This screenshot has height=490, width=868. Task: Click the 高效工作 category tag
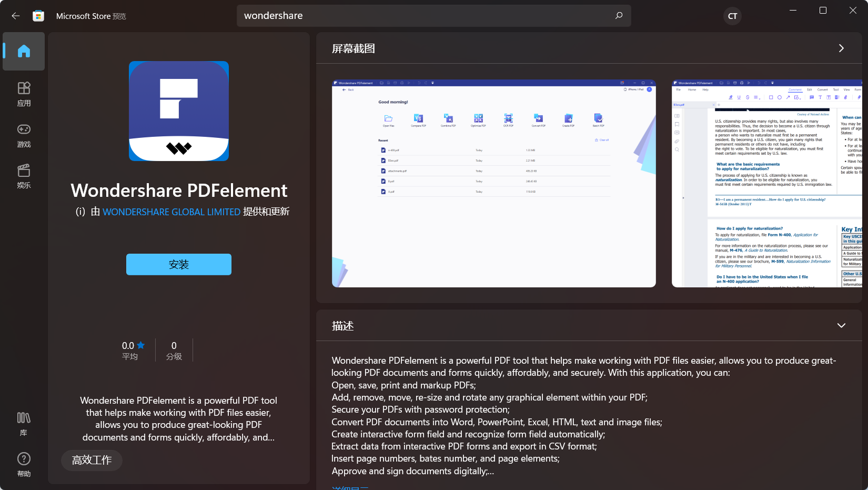click(x=92, y=460)
